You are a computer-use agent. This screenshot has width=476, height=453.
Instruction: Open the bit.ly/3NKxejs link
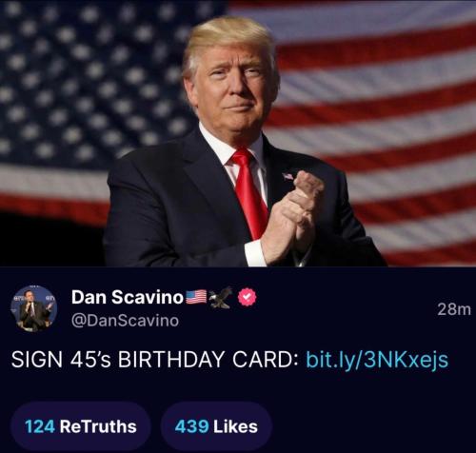point(377,360)
